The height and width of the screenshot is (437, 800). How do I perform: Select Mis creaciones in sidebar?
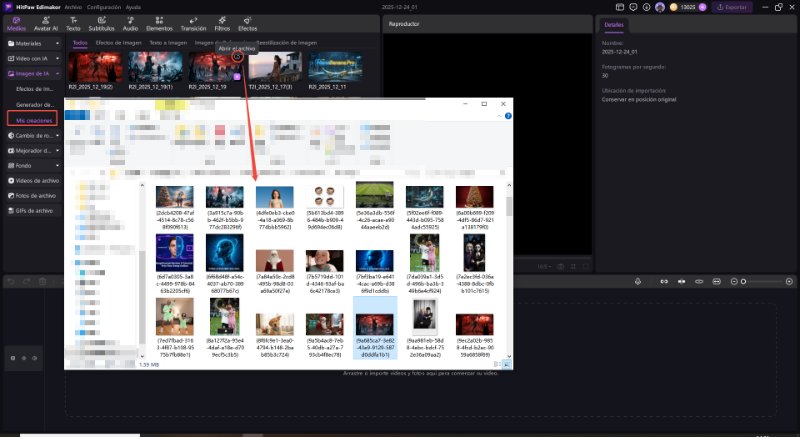pyautogui.click(x=31, y=119)
